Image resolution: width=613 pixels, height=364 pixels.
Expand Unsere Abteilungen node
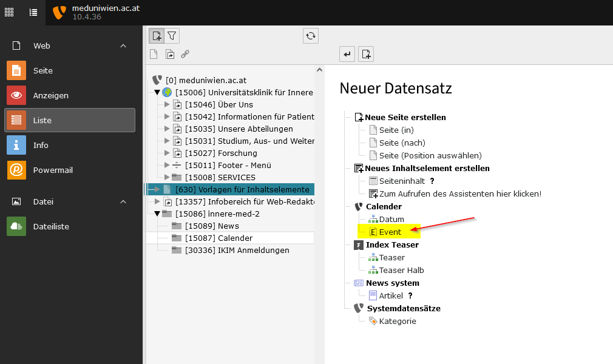tap(167, 129)
